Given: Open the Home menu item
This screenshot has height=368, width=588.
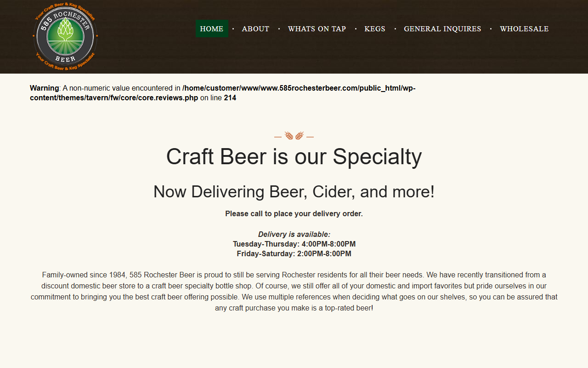Looking at the screenshot, I should click(212, 29).
